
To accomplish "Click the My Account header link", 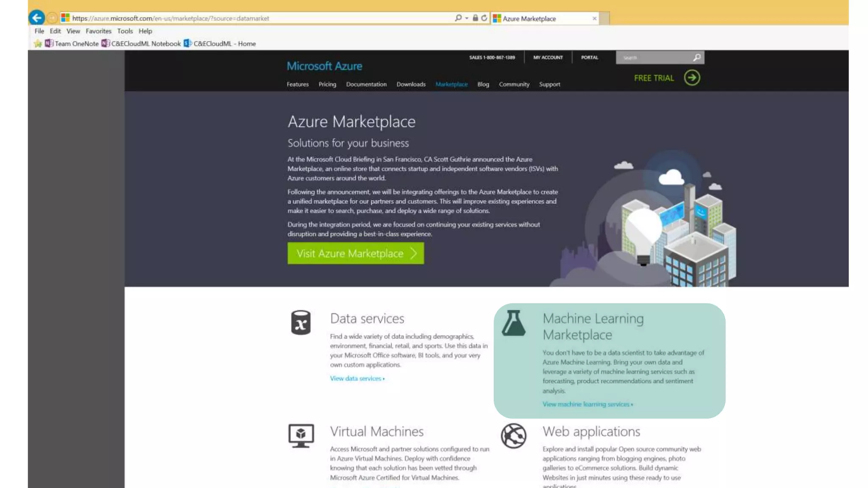I will click(548, 57).
